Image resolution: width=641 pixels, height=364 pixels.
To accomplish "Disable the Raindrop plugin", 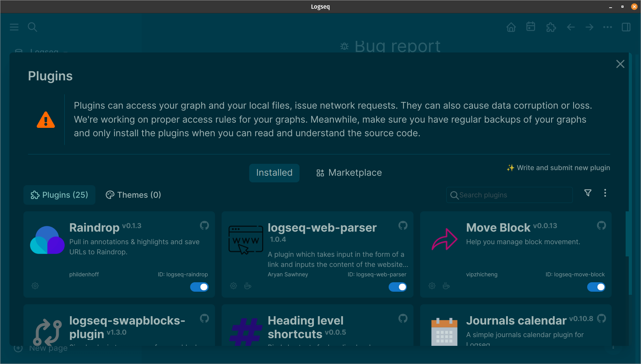I will click(199, 287).
